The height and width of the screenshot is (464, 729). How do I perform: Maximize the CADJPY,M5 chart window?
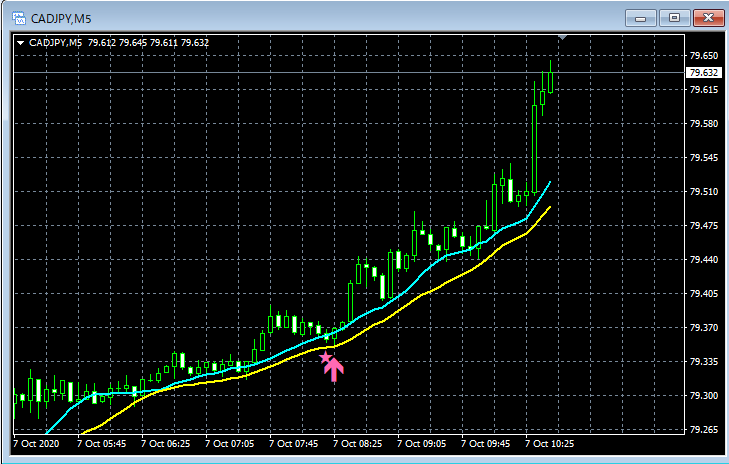pos(674,18)
